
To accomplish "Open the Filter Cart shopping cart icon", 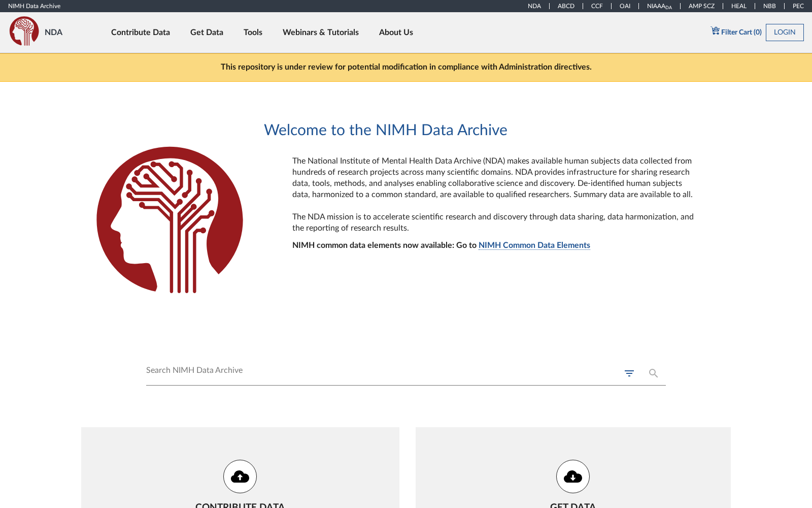I will click(715, 31).
